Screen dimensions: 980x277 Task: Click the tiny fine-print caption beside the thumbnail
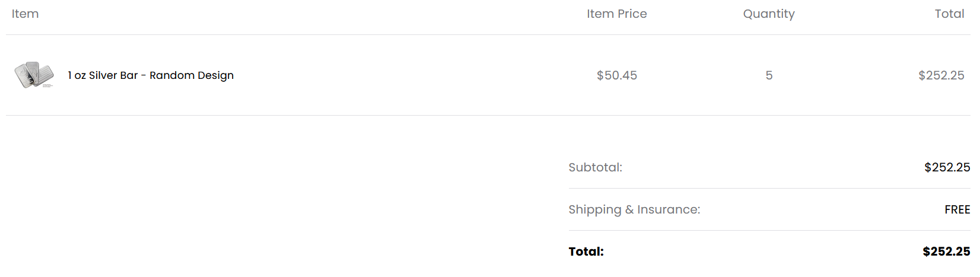tap(48, 86)
